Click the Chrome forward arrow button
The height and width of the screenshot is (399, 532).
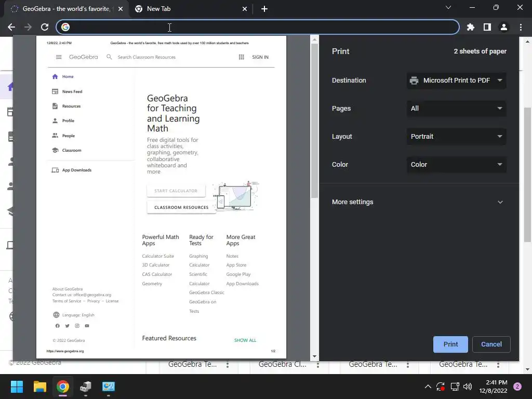(x=28, y=27)
